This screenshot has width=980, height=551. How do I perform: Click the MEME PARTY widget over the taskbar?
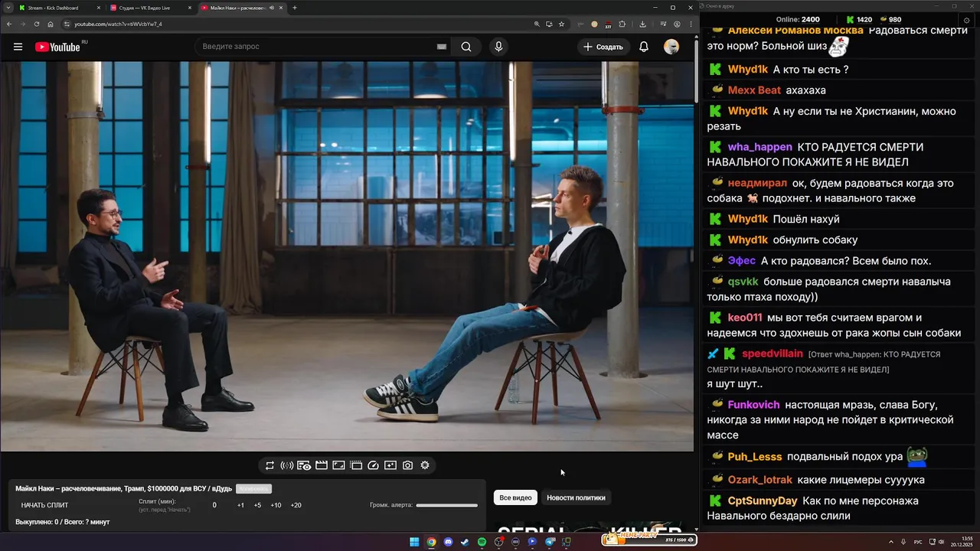(x=648, y=540)
